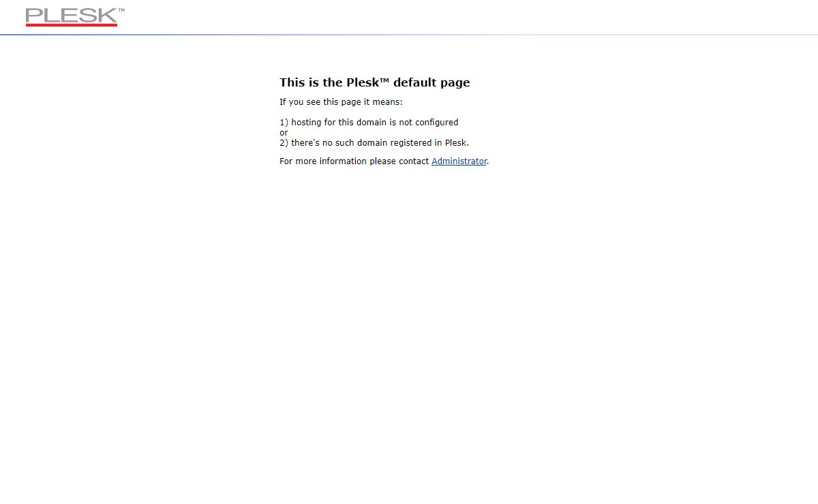Click the line 'there's no such domain registered in Plesk.'
This screenshot has height=504, width=818.
380,143
